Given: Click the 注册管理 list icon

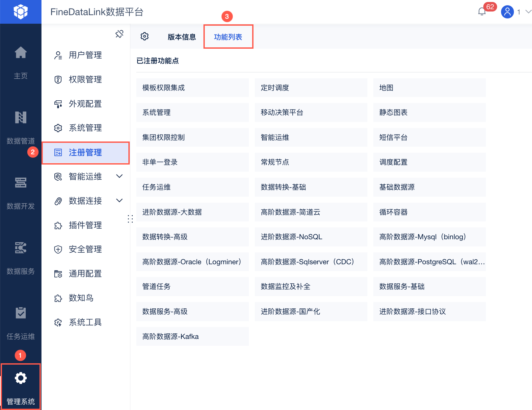Looking at the screenshot, I should 58,152.
